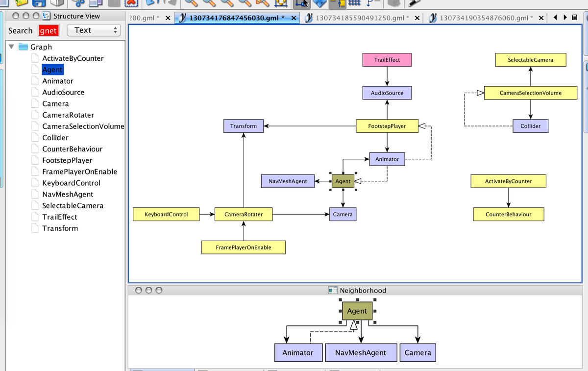Select Transform in the tree list
This screenshot has width=588, height=371.
click(x=60, y=228)
